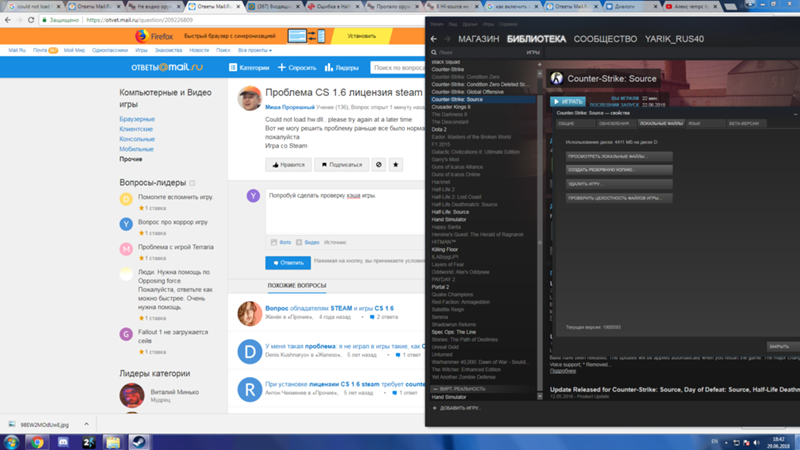800x450 pixels.
Task: Open the БИБЛИОТЕКА tab in Steam
Action: (536, 39)
